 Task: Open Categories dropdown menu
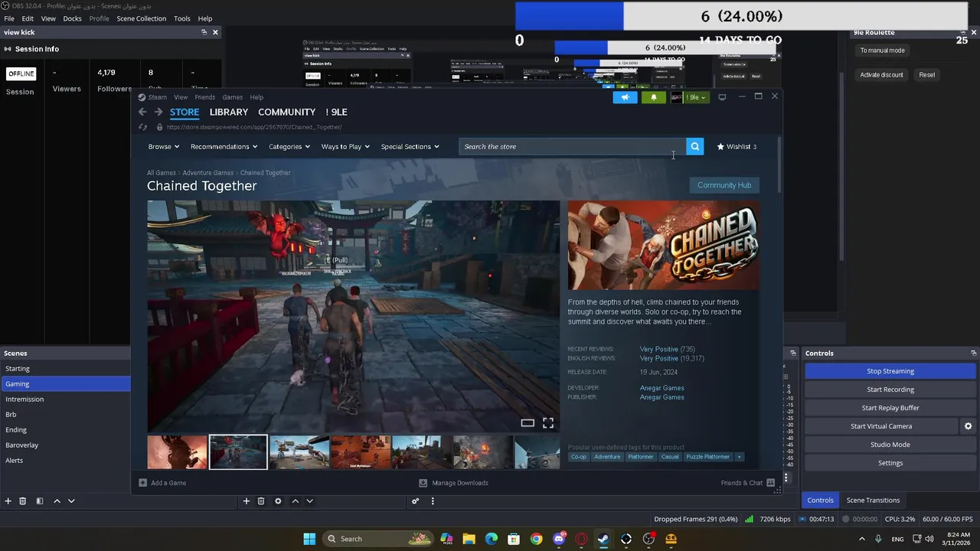(289, 146)
